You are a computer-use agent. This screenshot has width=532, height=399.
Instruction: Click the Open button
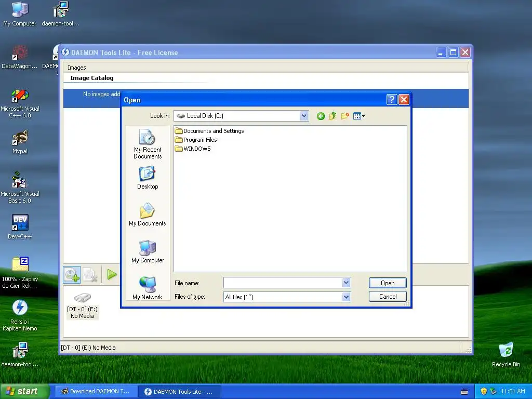point(388,283)
